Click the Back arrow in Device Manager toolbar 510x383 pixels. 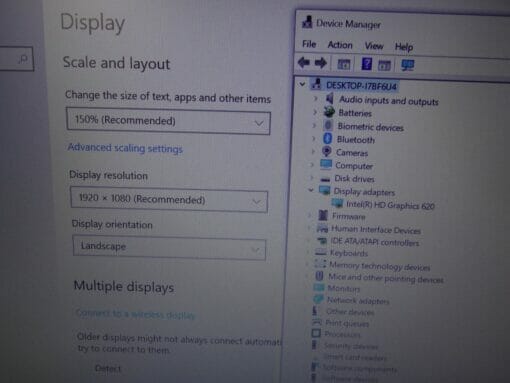click(304, 62)
